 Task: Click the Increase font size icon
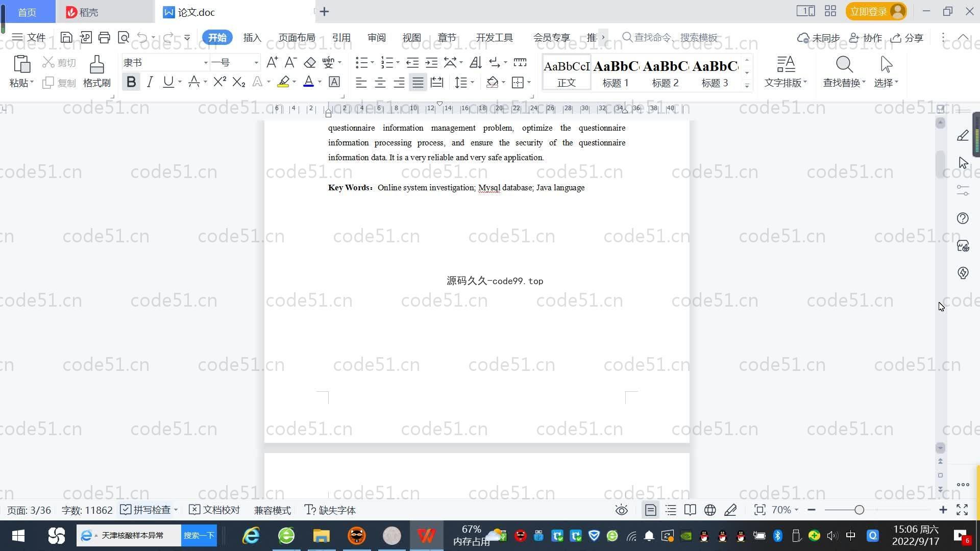pos(272,62)
